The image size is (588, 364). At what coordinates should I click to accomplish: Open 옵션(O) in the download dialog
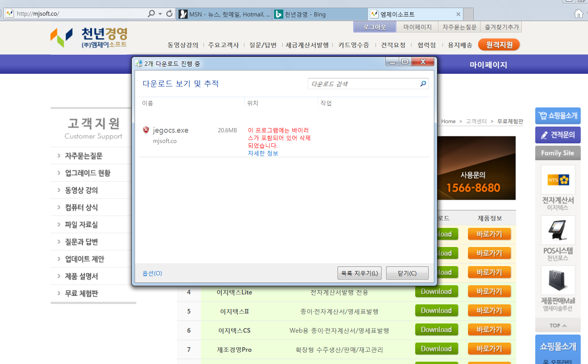(x=152, y=273)
